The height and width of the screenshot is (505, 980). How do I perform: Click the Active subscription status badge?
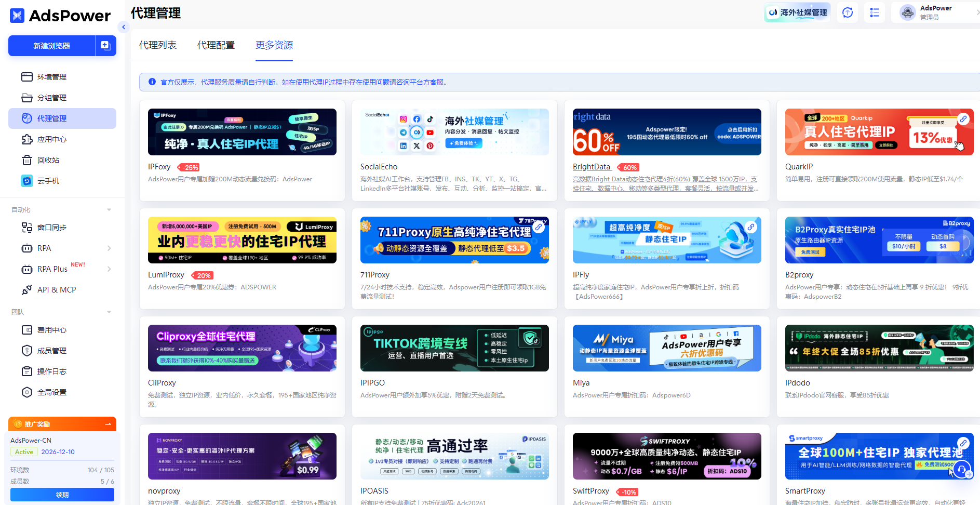click(24, 452)
